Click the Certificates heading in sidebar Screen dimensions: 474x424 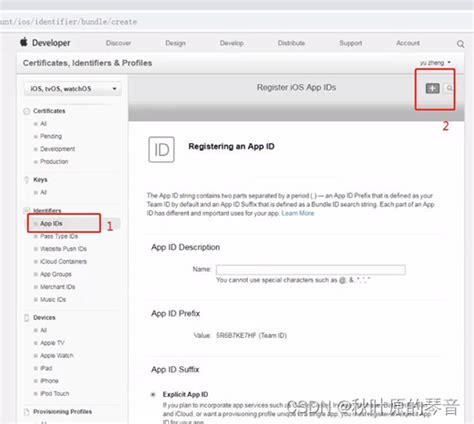click(49, 111)
